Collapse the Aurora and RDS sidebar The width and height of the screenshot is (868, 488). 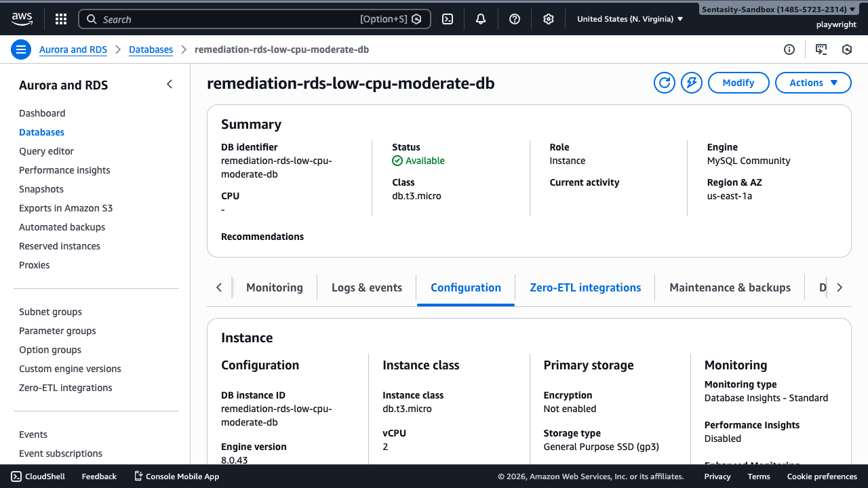click(x=170, y=84)
